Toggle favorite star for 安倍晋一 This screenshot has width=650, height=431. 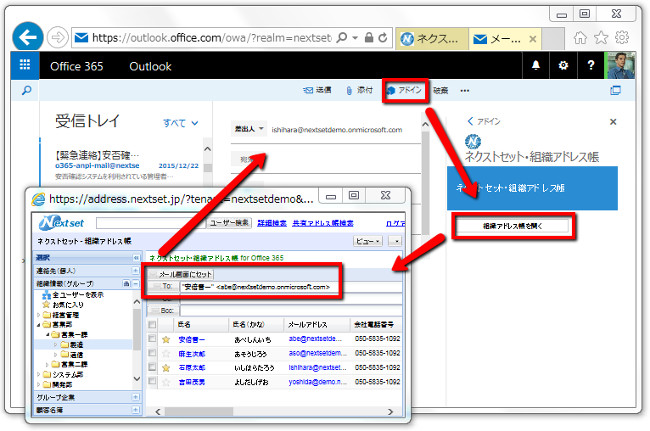tap(166, 339)
